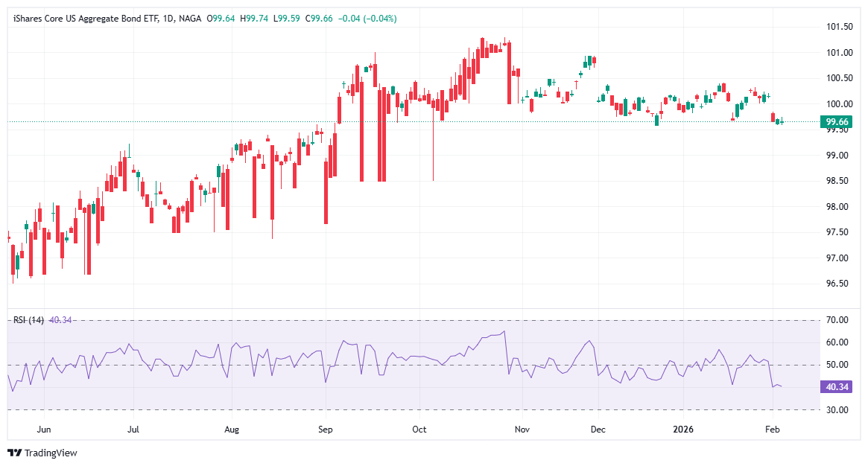Screen dimensions: 868x466
Task: Click the 99.00 price axis label
Action: pyautogui.click(x=837, y=156)
